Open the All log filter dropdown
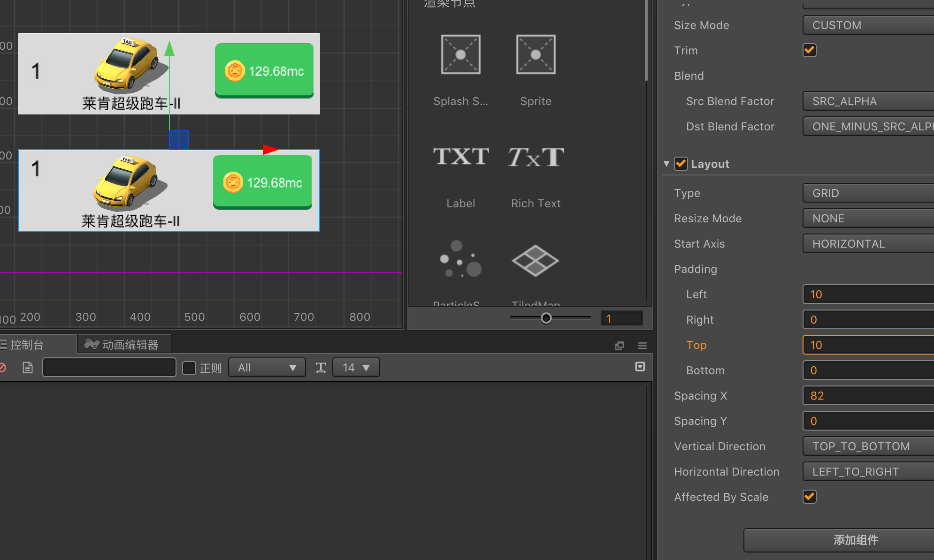 [x=267, y=368]
